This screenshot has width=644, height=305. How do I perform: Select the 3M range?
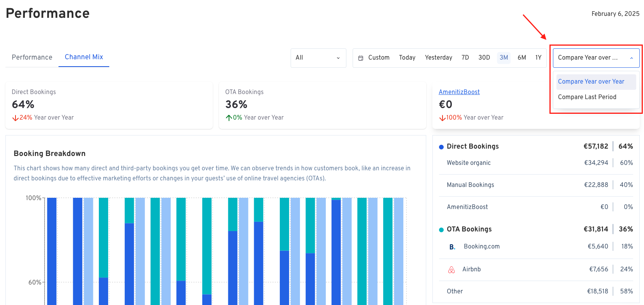pos(504,57)
